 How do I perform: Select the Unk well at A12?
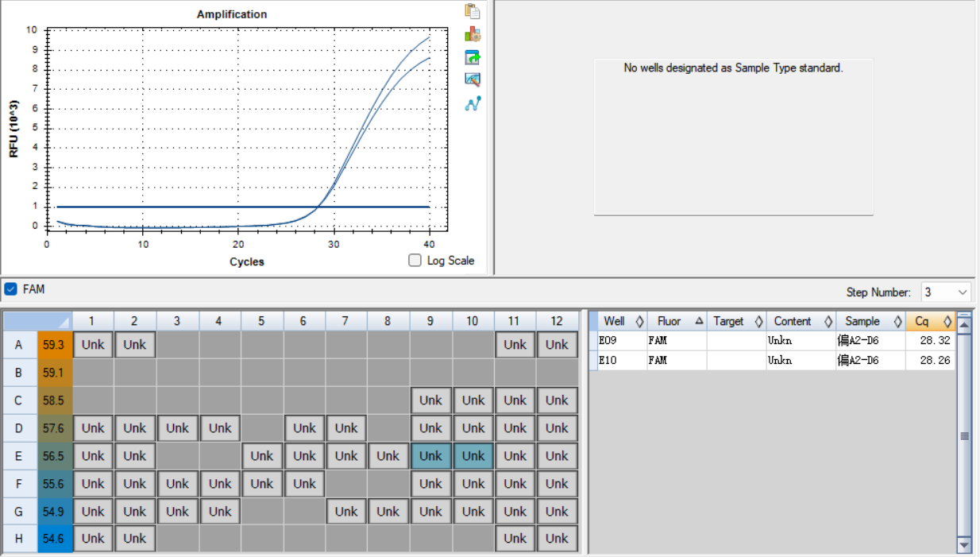[x=557, y=344]
